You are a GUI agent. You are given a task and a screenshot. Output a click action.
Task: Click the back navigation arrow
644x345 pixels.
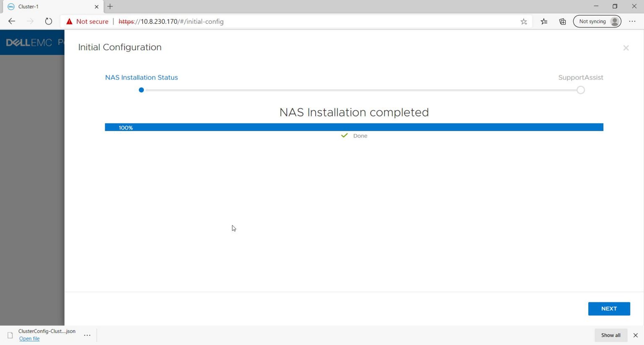tap(11, 21)
